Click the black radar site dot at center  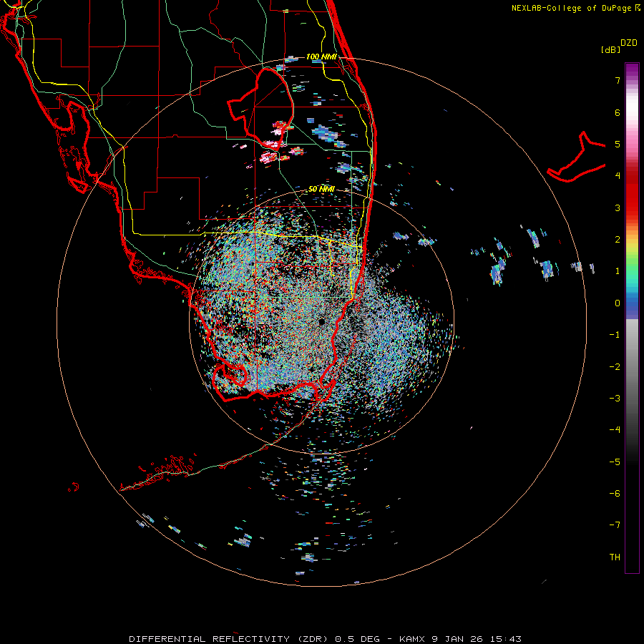click(x=321, y=321)
